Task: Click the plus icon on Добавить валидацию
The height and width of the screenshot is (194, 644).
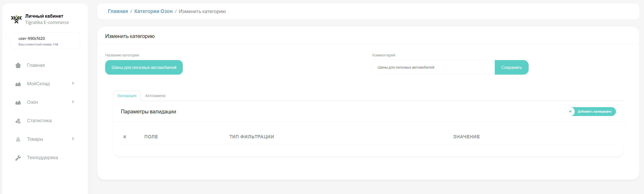Action: point(570,112)
